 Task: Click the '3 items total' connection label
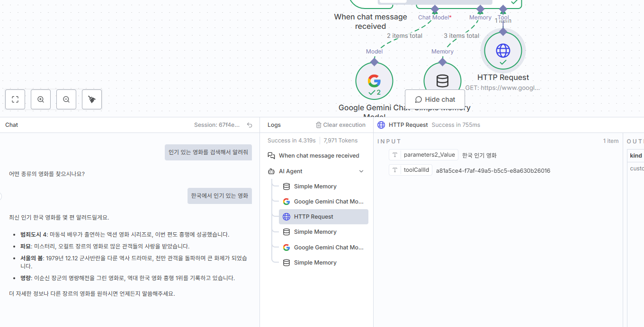click(x=461, y=35)
